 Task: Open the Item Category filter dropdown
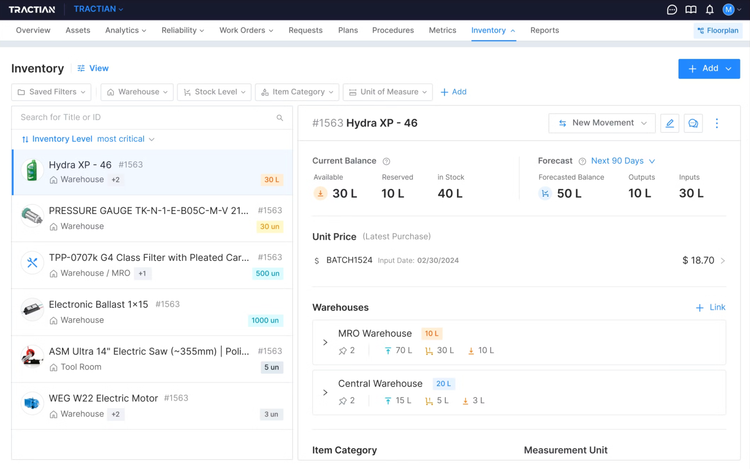(x=297, y=92)
